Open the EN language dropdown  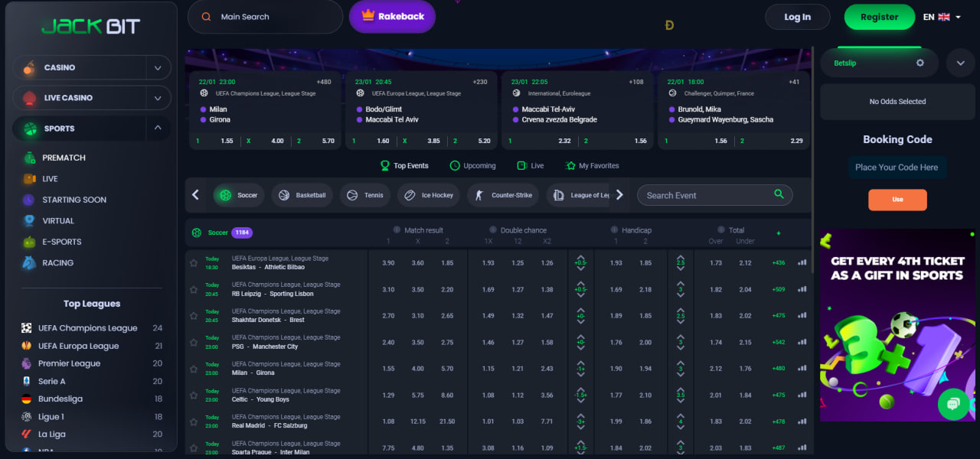click(x=942, y=17)
